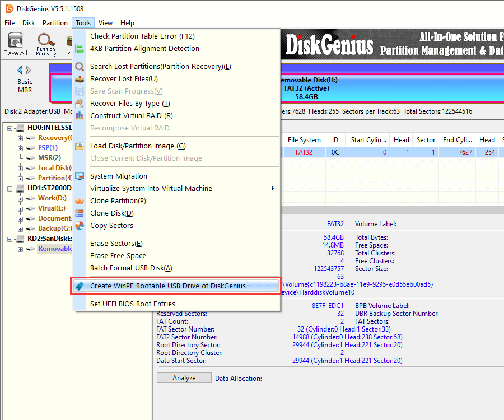
Task: Open the Partition Recovery toolbar tool
Action: point(46,44)
